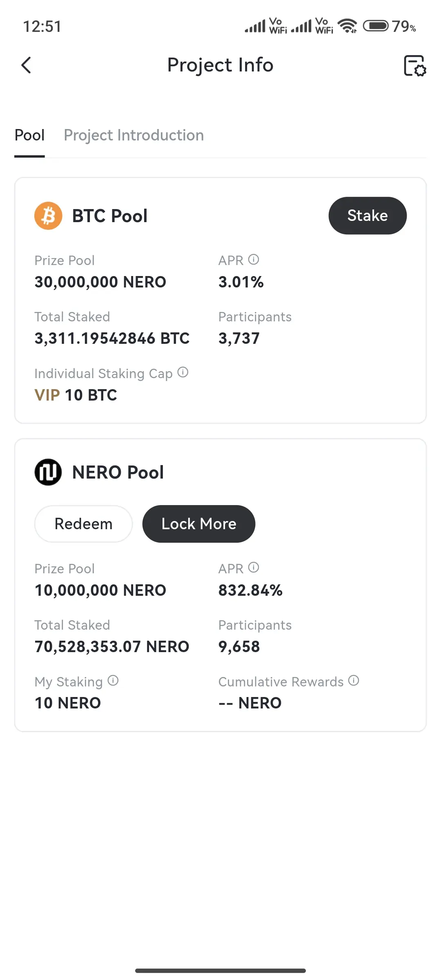Tap the Bitcoin logo in BTC Pool
This screenshot has width=441, height=980.
[x=48, y=216]
